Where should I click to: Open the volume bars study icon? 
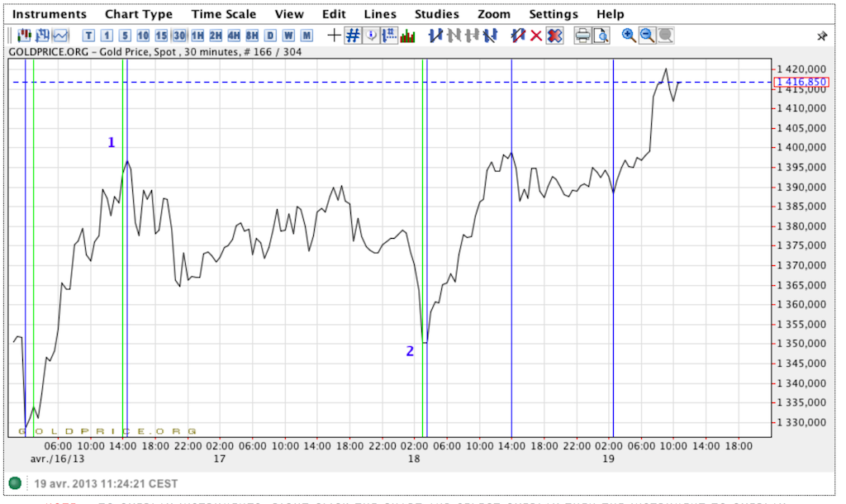[x=407, y=36]
